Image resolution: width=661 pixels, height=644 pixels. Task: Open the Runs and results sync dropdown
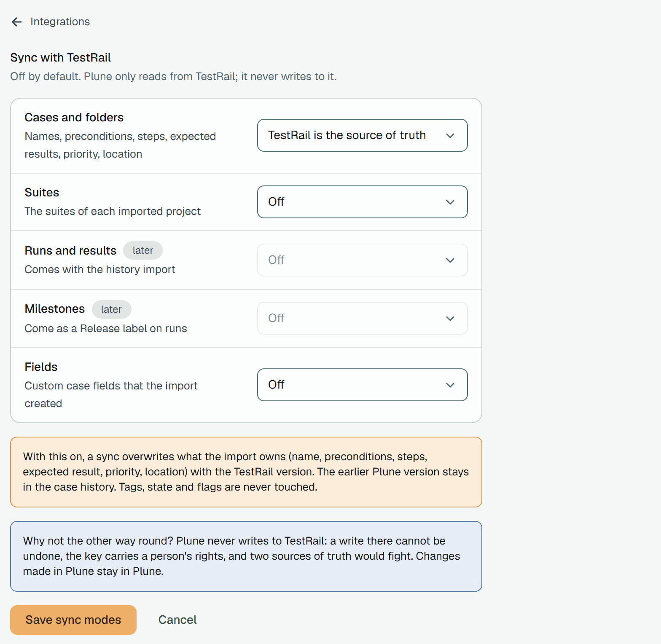tap(362, 260)
